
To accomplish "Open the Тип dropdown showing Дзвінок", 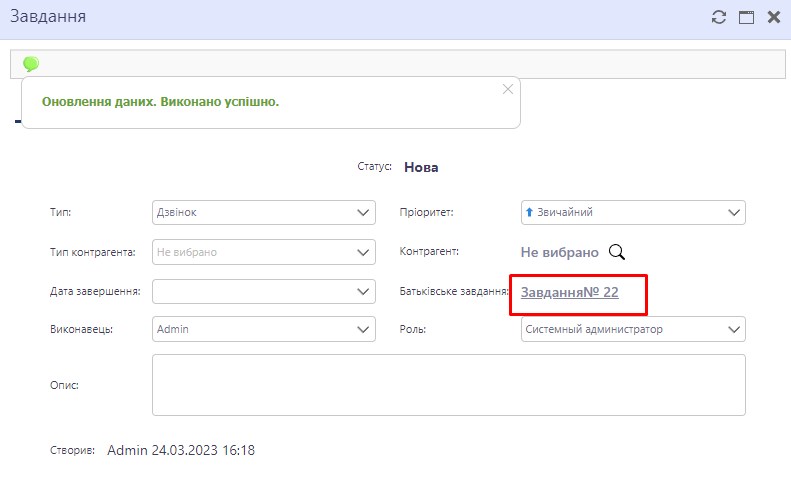I will pyautogui.click(x=363, y=212).
